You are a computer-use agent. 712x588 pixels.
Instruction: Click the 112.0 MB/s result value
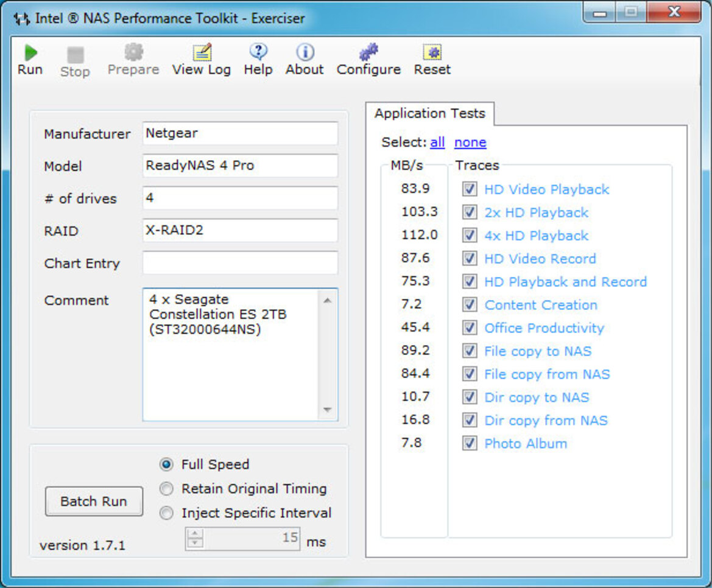[x=419, y=234]
